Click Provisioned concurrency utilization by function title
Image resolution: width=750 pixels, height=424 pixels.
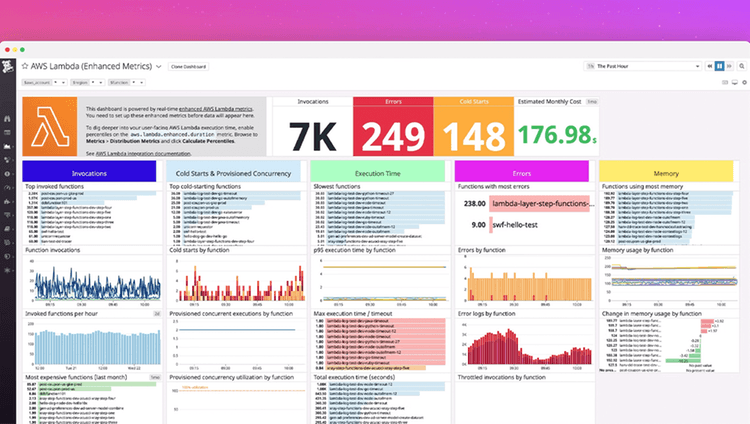click(x=232, y=377)
